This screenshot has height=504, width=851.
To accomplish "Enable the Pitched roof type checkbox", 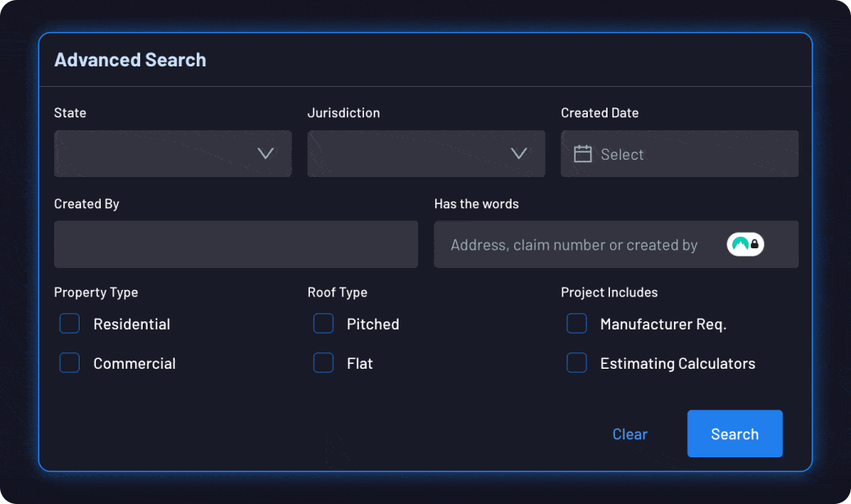I will (323, 324).
